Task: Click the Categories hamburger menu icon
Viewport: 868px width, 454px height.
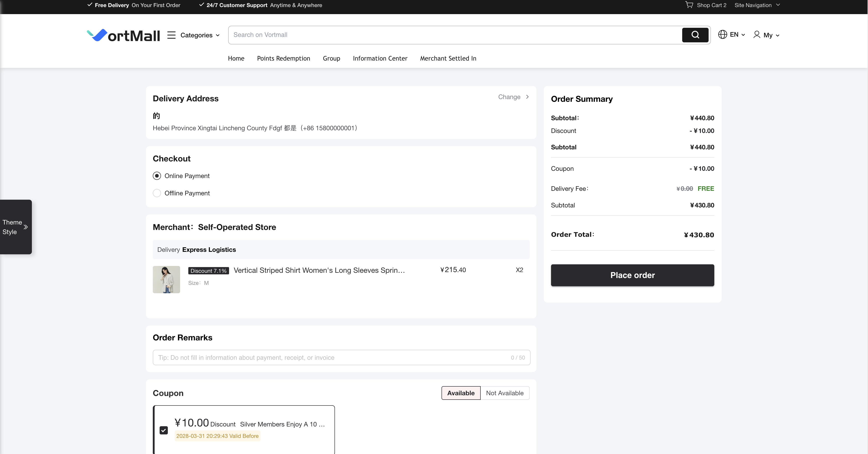Action: (x=171, y=35)
